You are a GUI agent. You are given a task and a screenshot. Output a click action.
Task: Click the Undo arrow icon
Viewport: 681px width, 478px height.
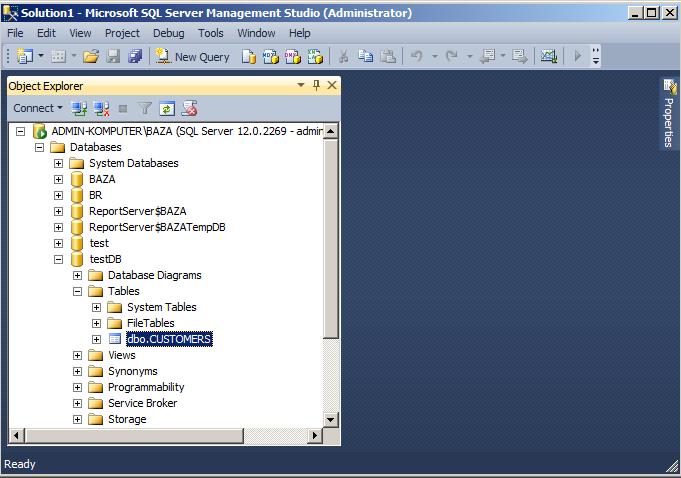click(417, 56)
